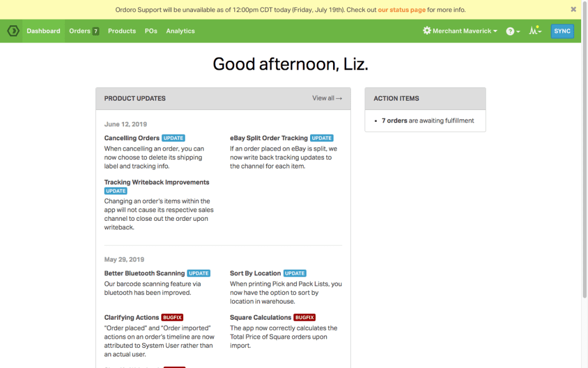Navigate to Products
Viewport: 588px width, 368px height.
122,31
